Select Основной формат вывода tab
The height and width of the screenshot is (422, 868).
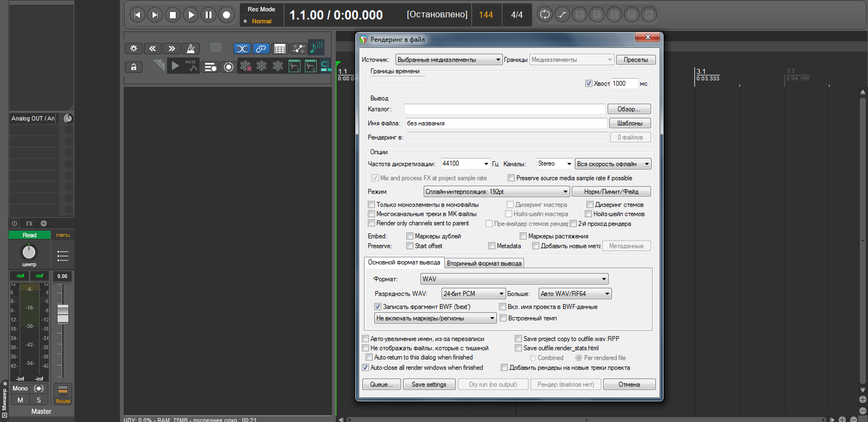click(404, 262)
